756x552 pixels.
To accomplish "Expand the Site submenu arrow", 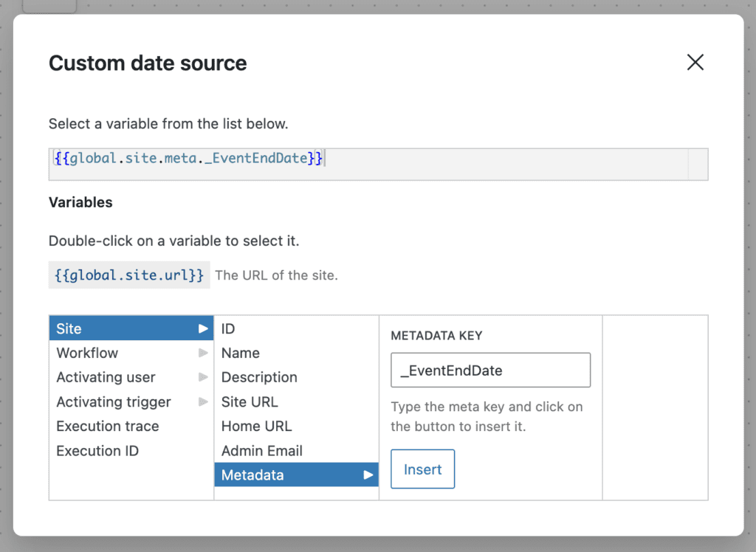I will point(203,328).
